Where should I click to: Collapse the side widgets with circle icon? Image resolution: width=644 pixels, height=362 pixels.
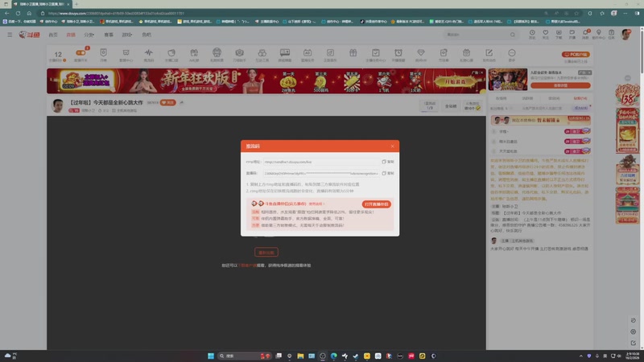(628, 78)
